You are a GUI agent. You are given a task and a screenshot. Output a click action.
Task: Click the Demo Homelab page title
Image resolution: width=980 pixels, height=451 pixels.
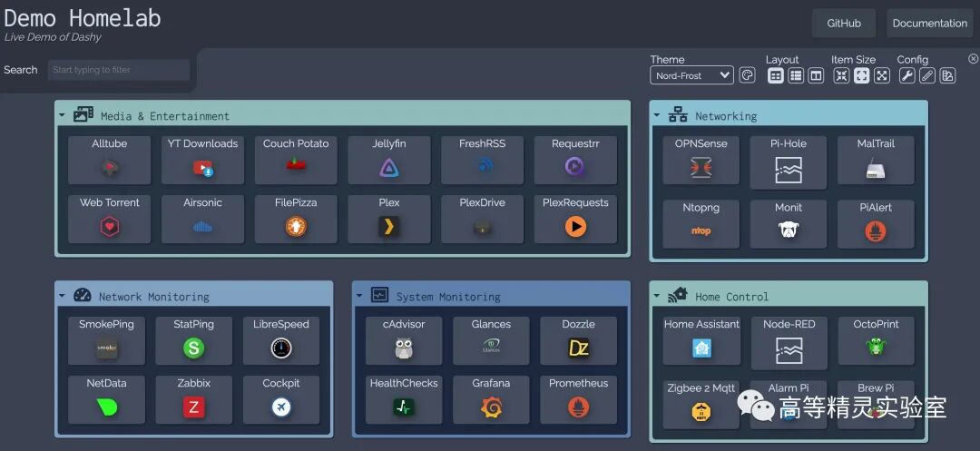coord(83,17)
